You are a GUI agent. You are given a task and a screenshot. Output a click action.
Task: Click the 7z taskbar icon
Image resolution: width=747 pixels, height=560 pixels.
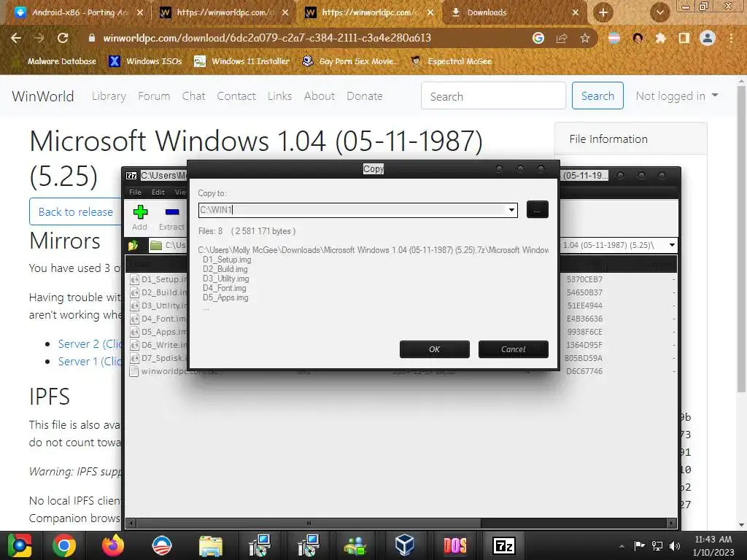click(x=504, y=545)
